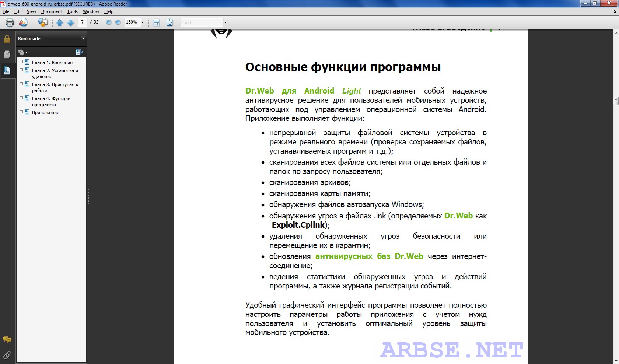
Task: Select the 'Глава 4. Функции программы' bookmark
Action: pos(51,102)
